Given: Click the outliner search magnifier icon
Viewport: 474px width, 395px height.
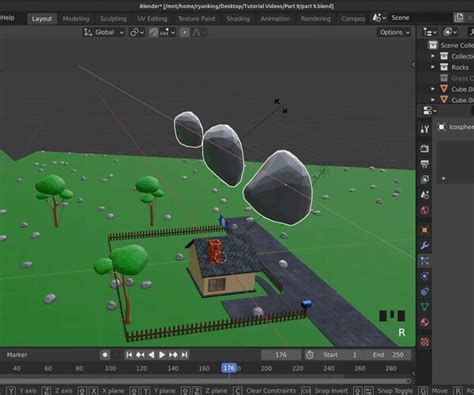Looking at the screenshot, I should coord(471,32).
